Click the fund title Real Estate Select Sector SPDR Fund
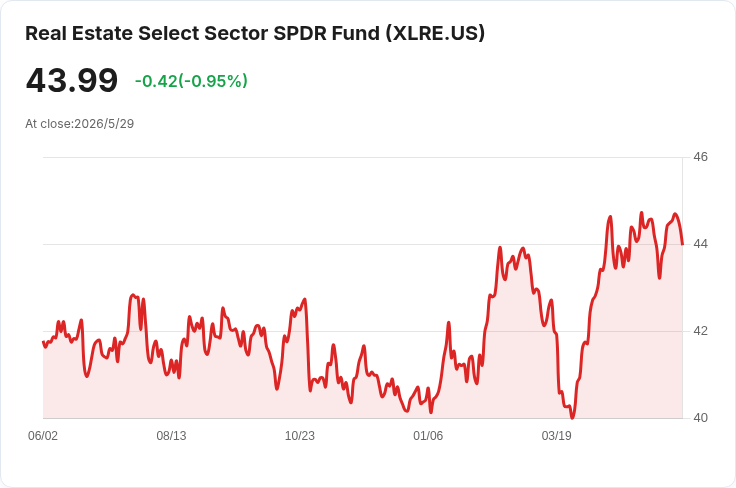This screenshot has height=488, width=736. click(202, 33)
